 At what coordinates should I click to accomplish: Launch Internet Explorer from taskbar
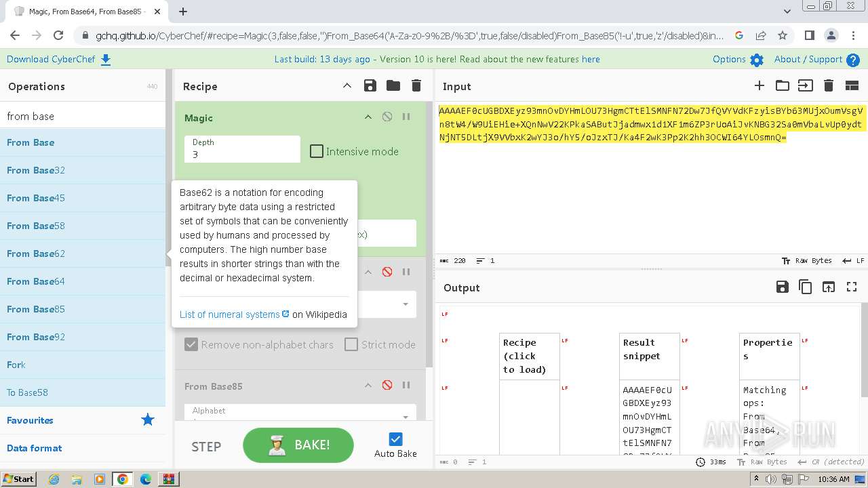pyautogui.click(x=54, y=479)
